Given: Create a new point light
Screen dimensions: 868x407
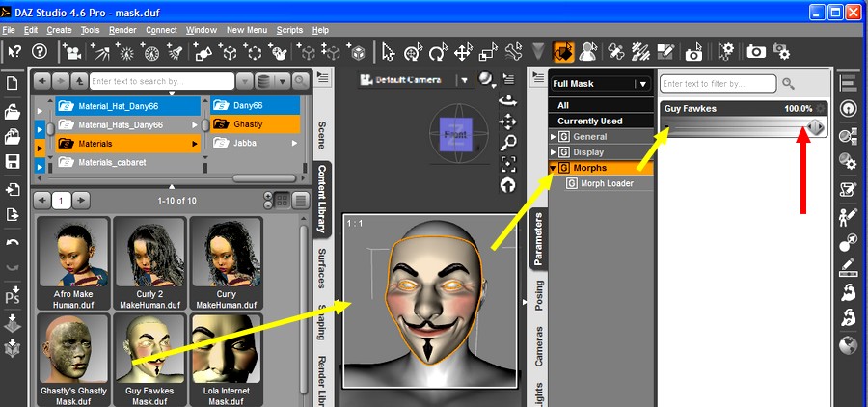Looking at the screenshot, I should coord(125,52).
